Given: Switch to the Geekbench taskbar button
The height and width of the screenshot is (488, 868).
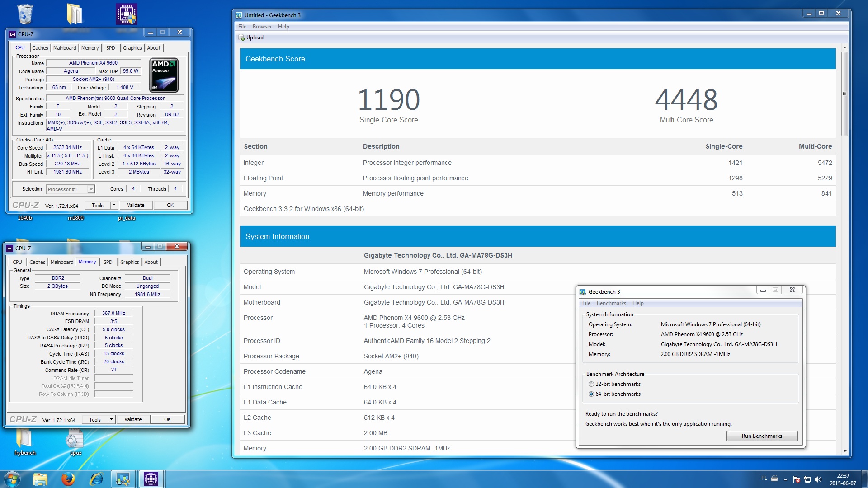Looking at the screenshot, I should [123, 479].
